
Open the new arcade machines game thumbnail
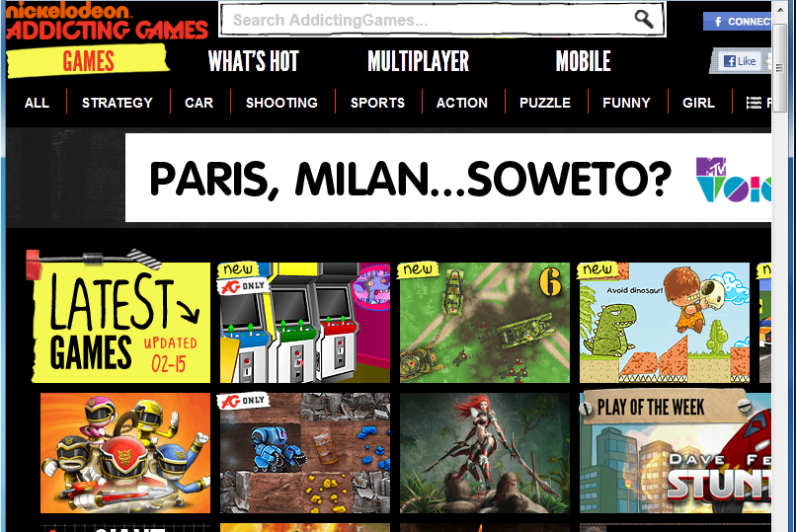304,323
